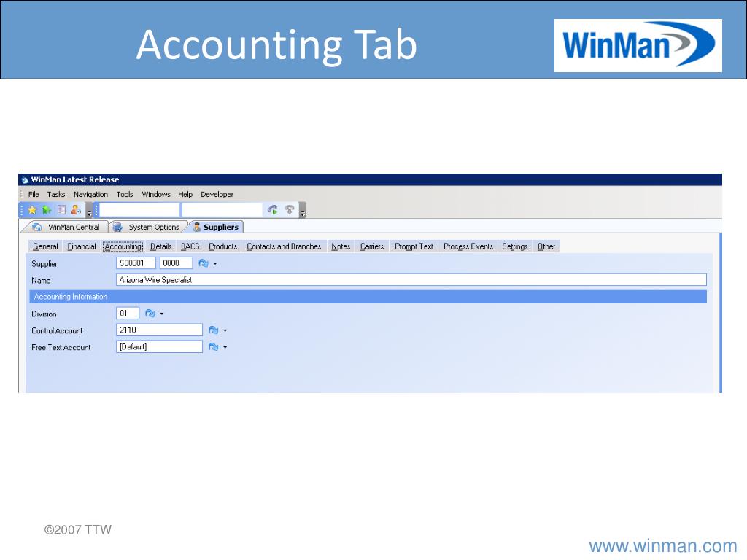Click the Free Text Account lookup icon
The height and width of the screenshot is (560, 747).
click(214, 346)
